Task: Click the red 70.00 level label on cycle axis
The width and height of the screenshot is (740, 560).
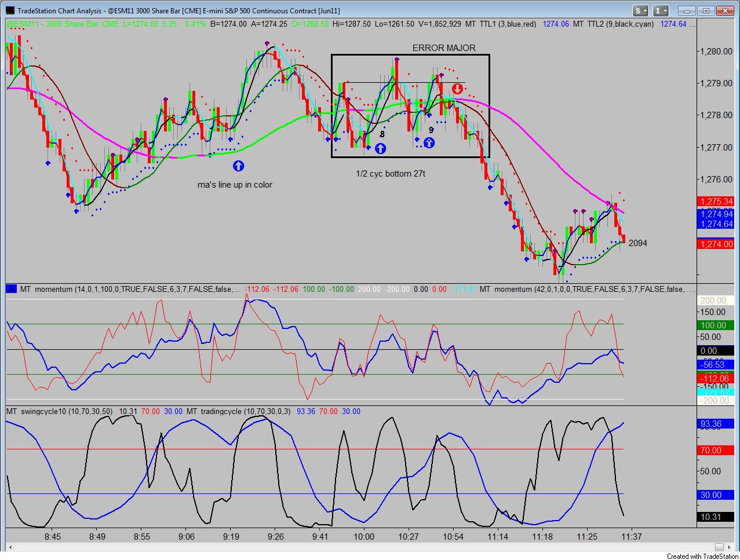Action: [717, 450]
